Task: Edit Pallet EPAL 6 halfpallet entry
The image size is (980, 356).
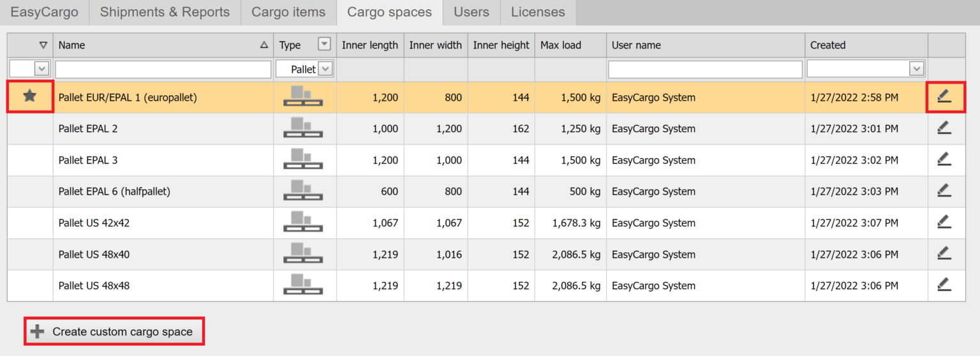Action: (x=944, y=191)
